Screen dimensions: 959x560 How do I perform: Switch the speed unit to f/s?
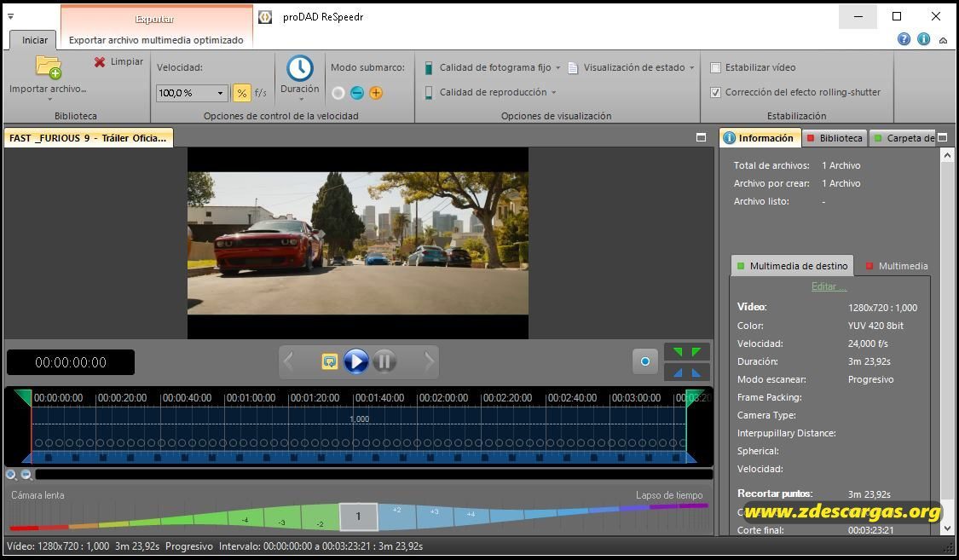[x=261, y=93]
